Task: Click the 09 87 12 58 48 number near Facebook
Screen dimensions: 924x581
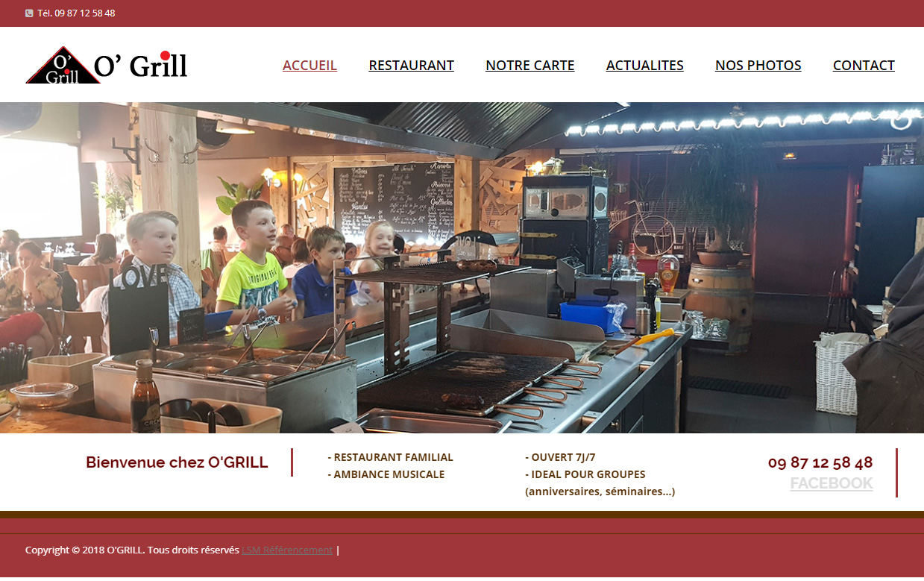Action: (820, 462)
